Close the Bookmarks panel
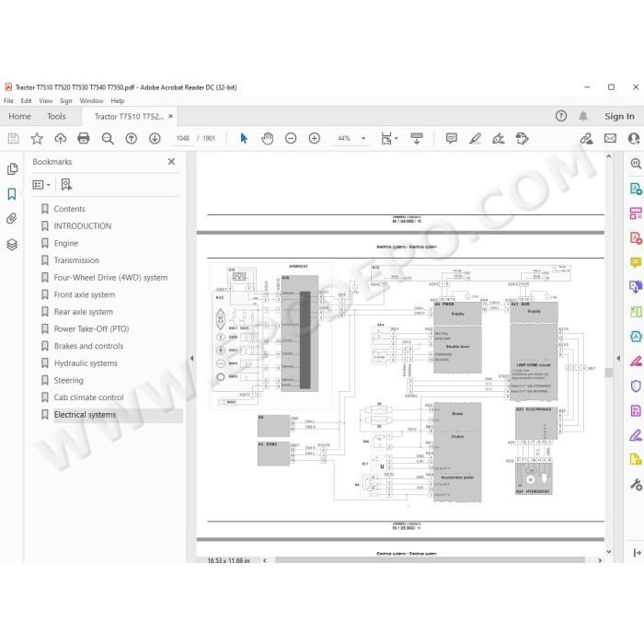The height and width of the screenshot is (644, 644). coord(171,162)
